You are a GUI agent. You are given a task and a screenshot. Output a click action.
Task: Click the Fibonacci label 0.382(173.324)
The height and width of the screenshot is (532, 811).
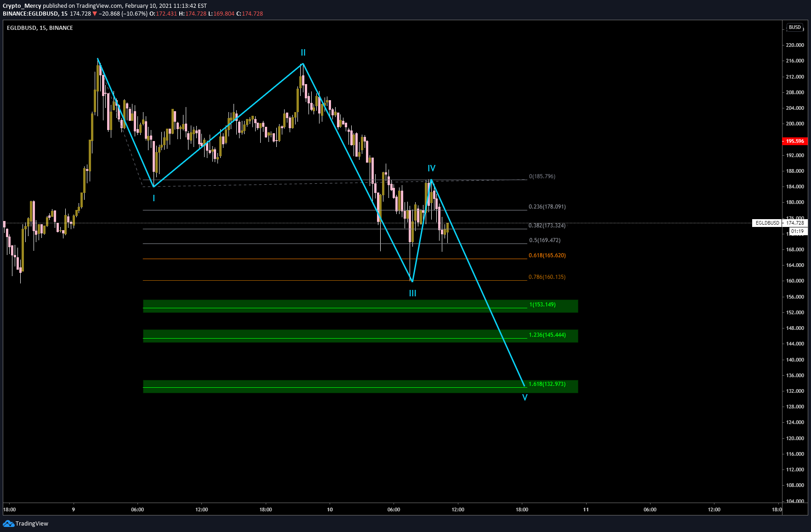pyautogui.click(x=547, y=226)
